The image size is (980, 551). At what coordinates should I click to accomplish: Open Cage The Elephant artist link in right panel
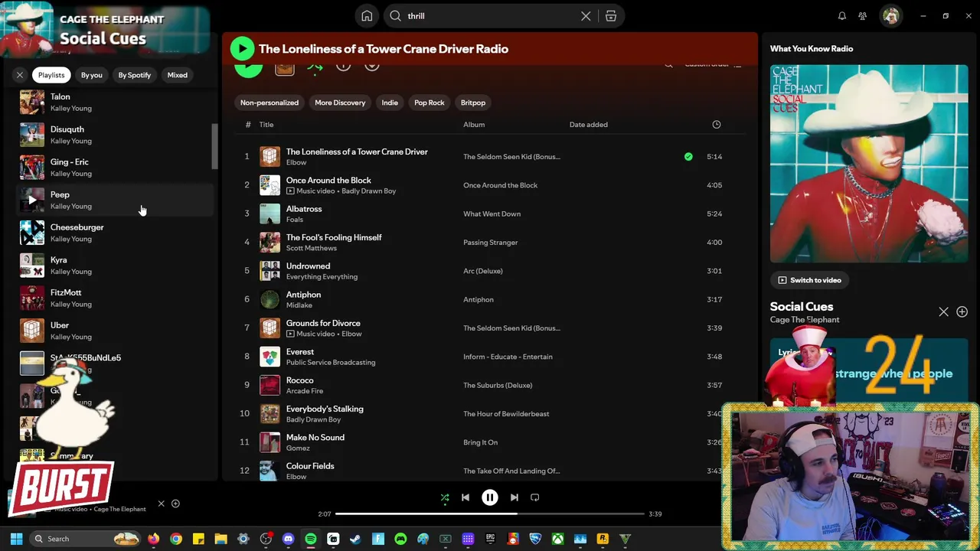[805, 320]
